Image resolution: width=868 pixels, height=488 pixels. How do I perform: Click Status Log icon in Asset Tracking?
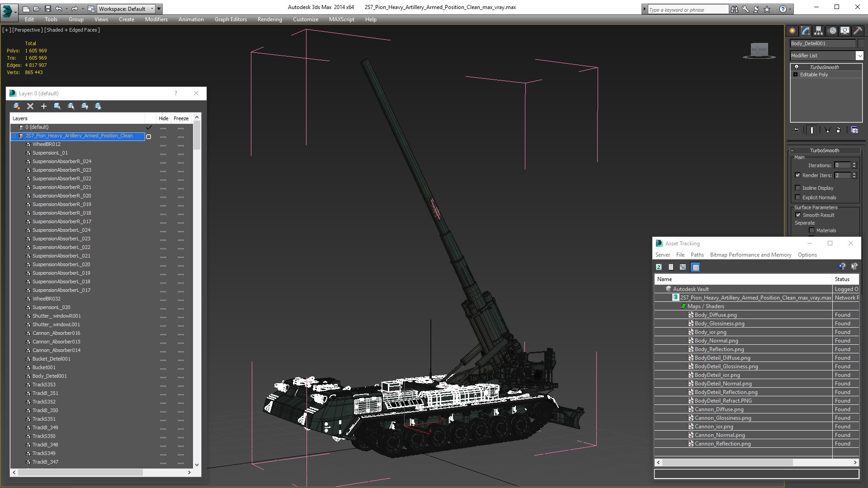(671, 267)
